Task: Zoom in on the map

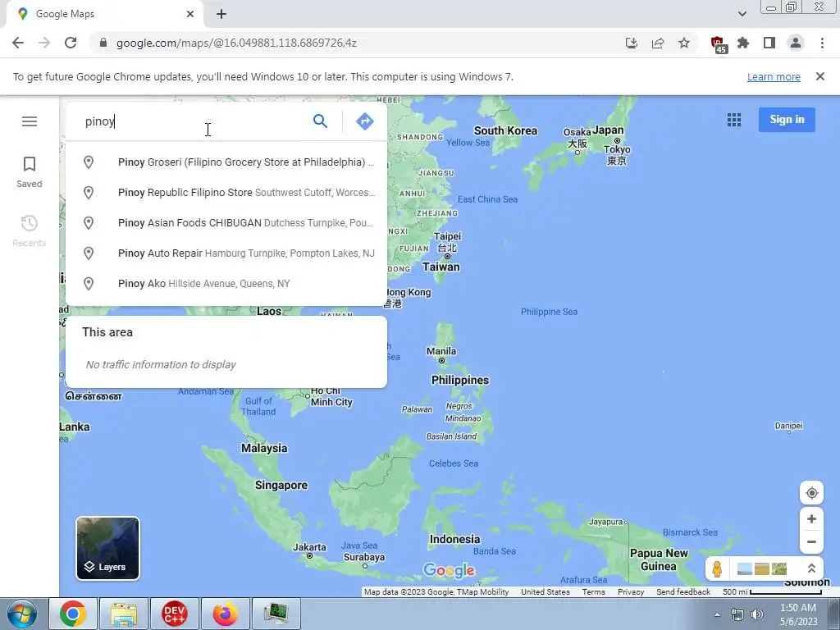Action: coord(811,518)
